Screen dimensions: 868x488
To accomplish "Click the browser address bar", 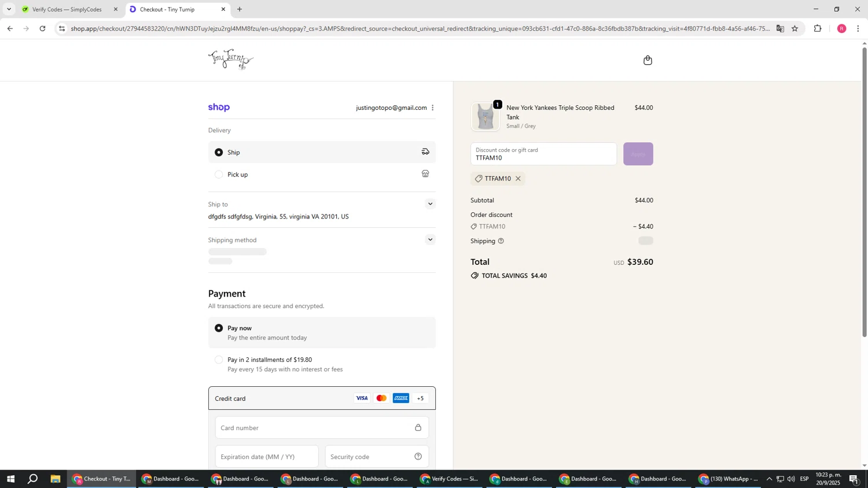I will pos(420,28).
